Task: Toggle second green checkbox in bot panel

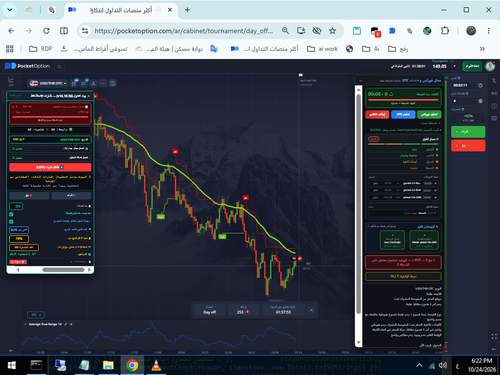Action: tap(11, 221)
